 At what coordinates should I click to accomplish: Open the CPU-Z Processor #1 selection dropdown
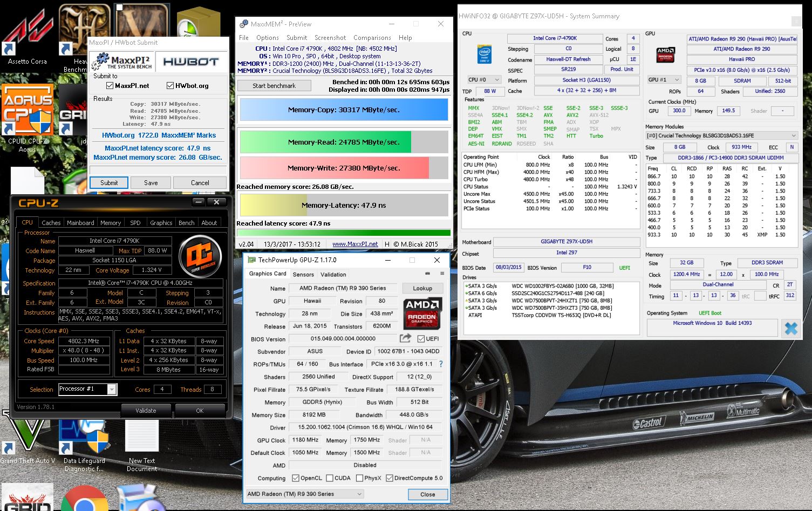point(87,389)
